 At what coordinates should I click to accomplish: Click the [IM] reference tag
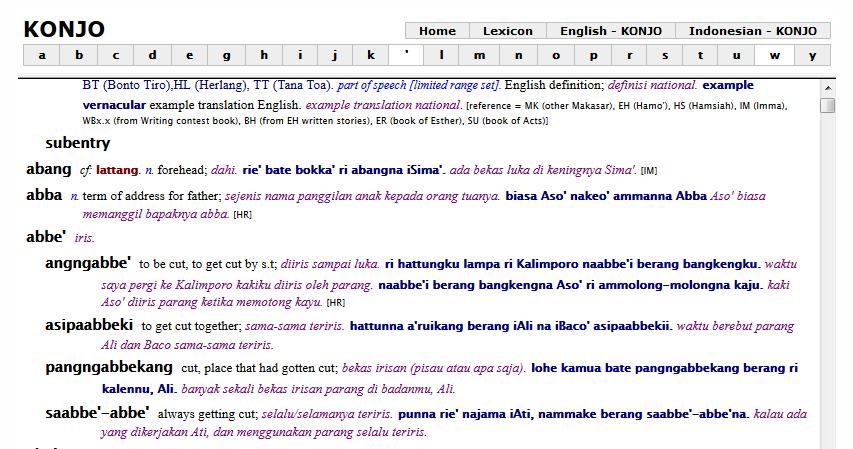click(649, 171)
